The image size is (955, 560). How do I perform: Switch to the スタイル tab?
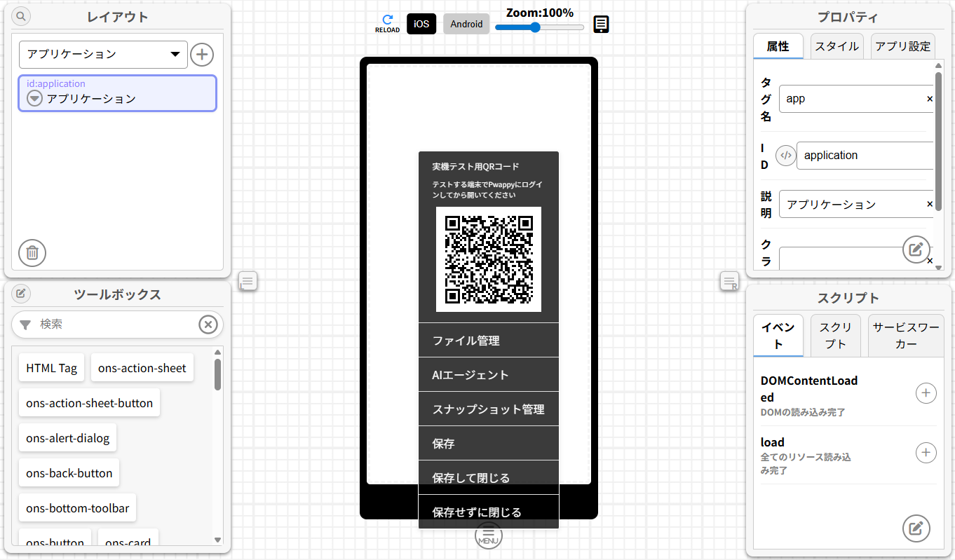(837, 46)
